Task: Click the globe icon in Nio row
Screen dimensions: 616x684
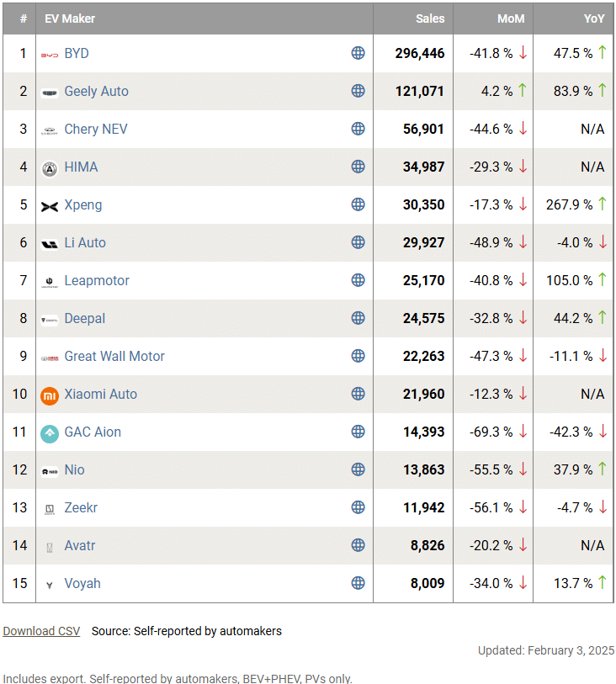Action: (x=358, y=469)
